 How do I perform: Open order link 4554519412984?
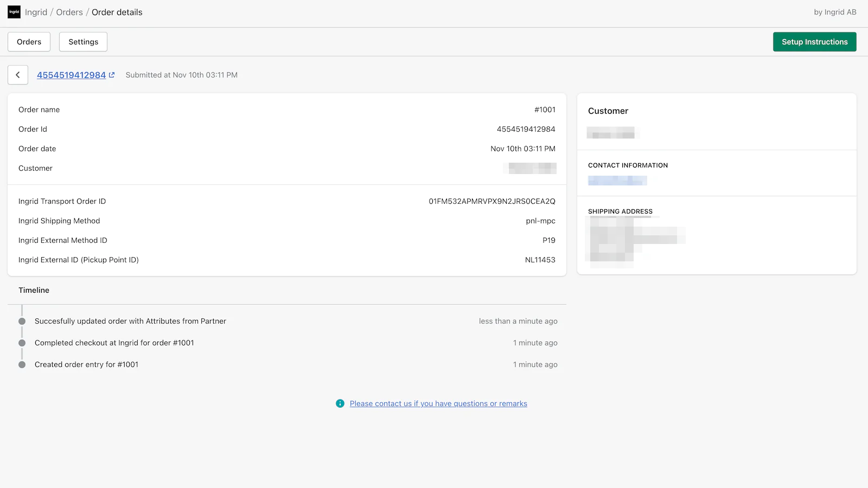(71, 75)
